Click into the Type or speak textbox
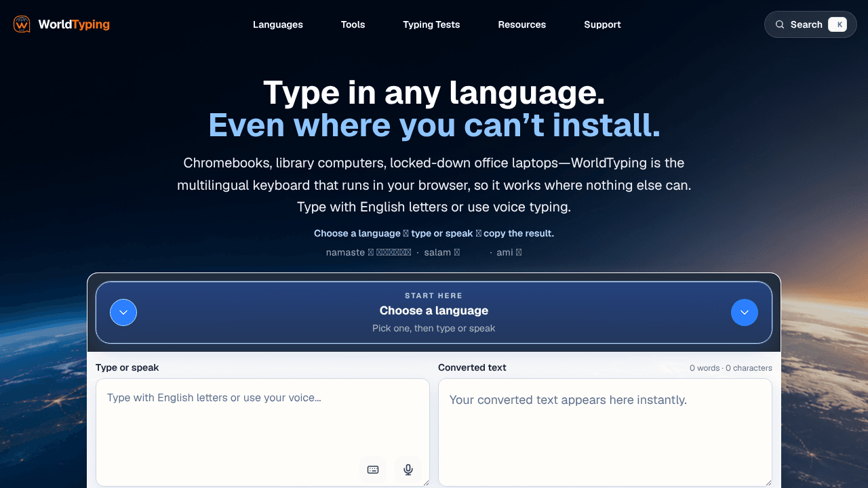 262,432
